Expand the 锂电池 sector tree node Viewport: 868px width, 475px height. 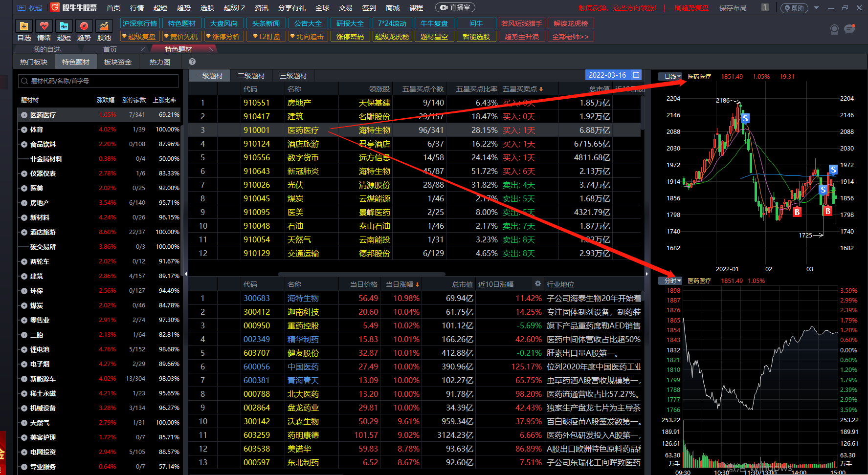pos(24,349)
